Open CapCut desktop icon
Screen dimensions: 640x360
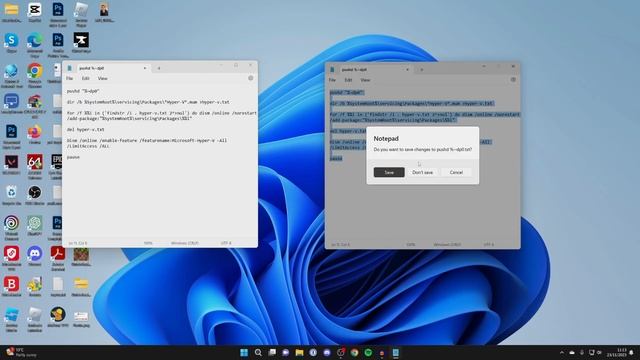35,12
